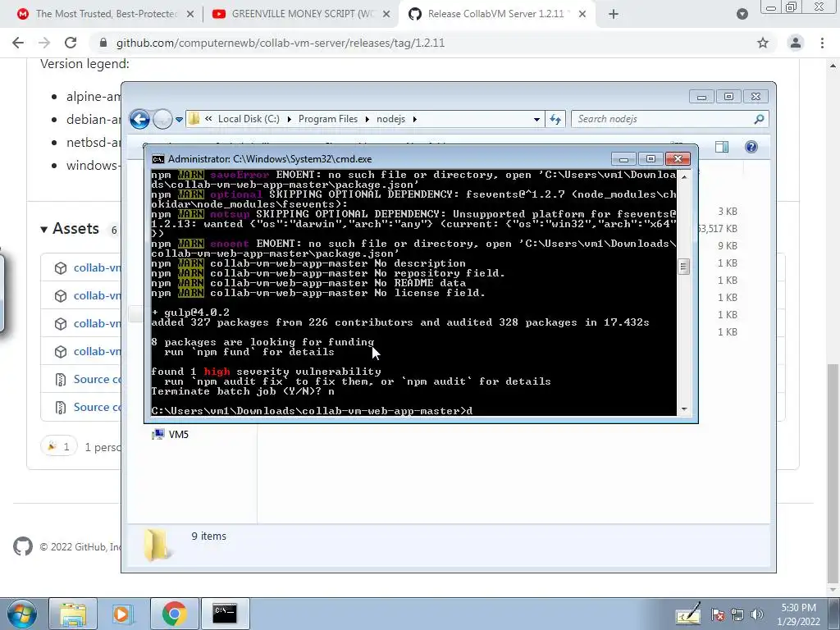Click Chrome back navigation arrow
Viewport: 840px width, 630px height.
click(x=18, y=43)
